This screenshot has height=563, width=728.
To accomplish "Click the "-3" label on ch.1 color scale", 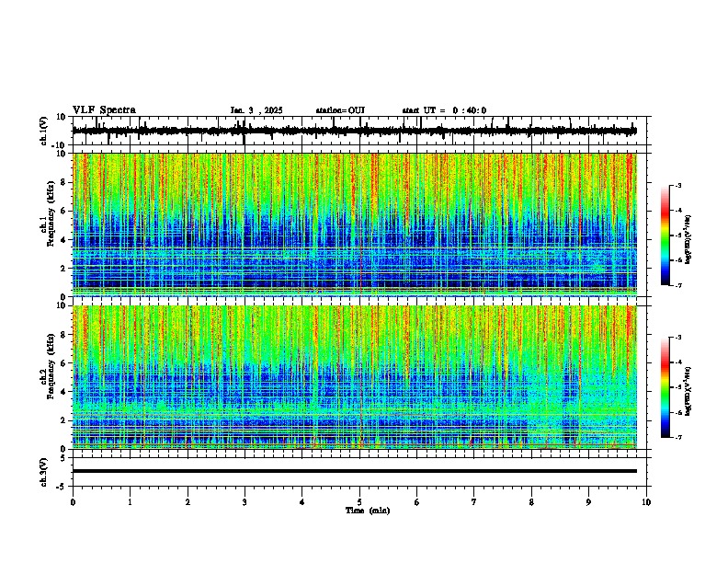I will 678,185.
